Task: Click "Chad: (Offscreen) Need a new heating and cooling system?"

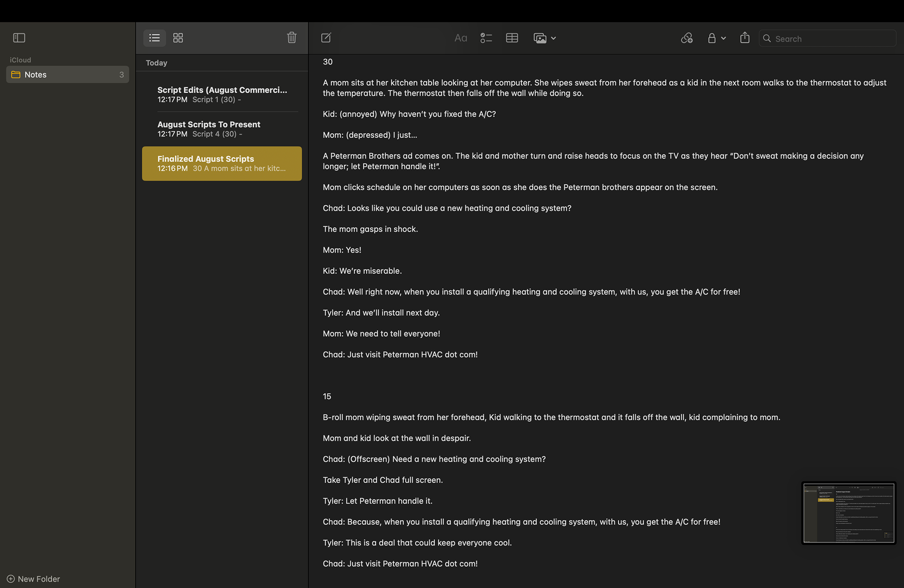Action: [434, 459]
